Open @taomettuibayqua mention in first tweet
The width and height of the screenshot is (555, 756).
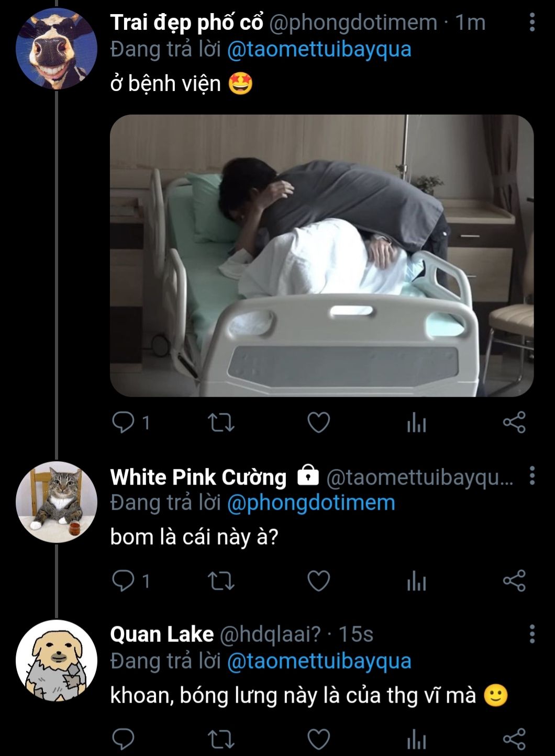click(x=319, y=50)
